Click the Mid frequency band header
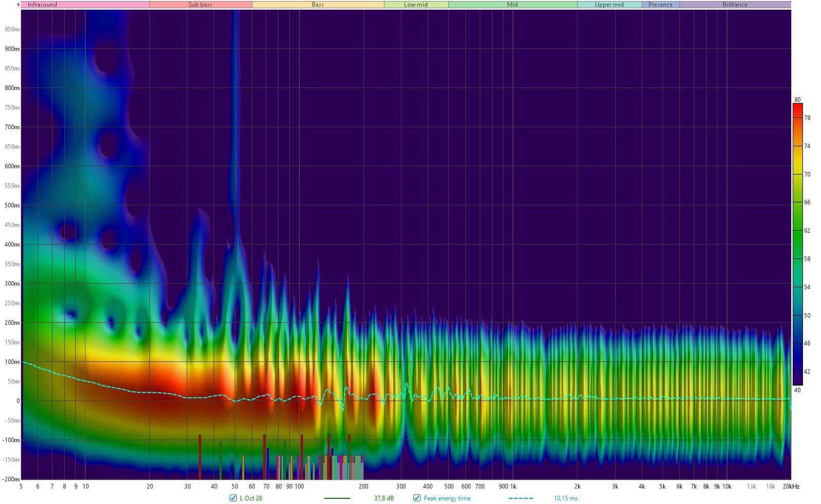 (512, 5)
